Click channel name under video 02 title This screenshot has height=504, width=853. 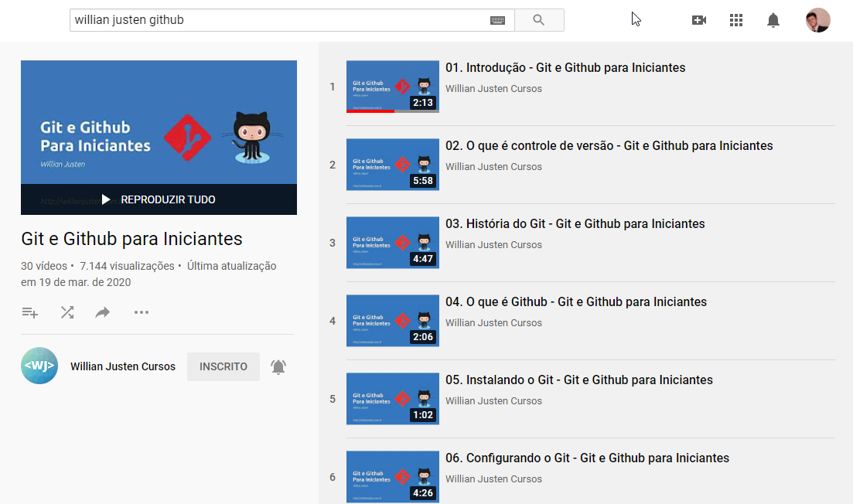(x=493, y=167)
